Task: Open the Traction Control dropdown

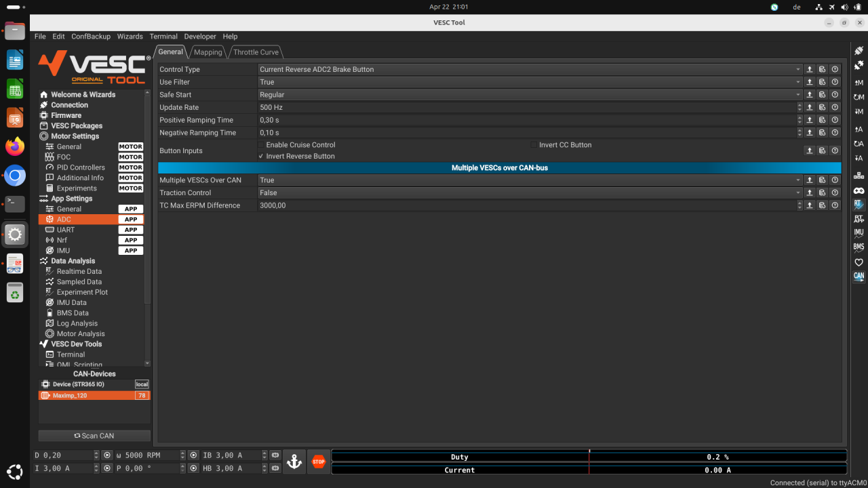Action: tap(529, 192)
